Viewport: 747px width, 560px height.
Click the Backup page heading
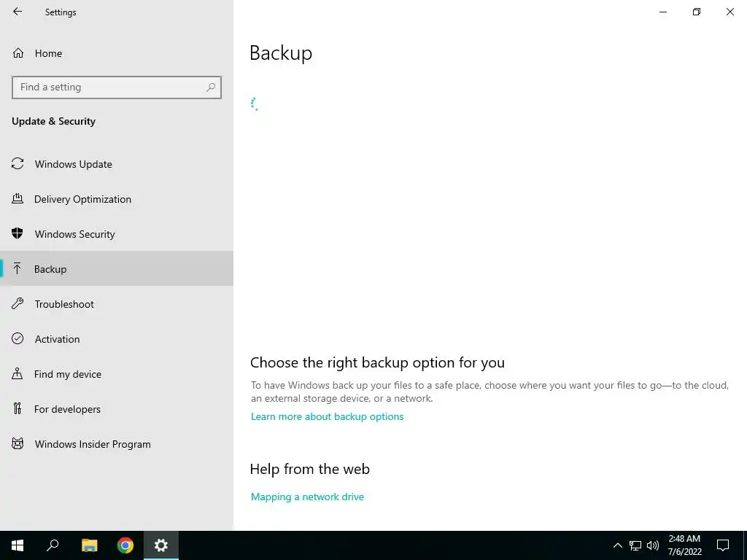tap(281, 52)
